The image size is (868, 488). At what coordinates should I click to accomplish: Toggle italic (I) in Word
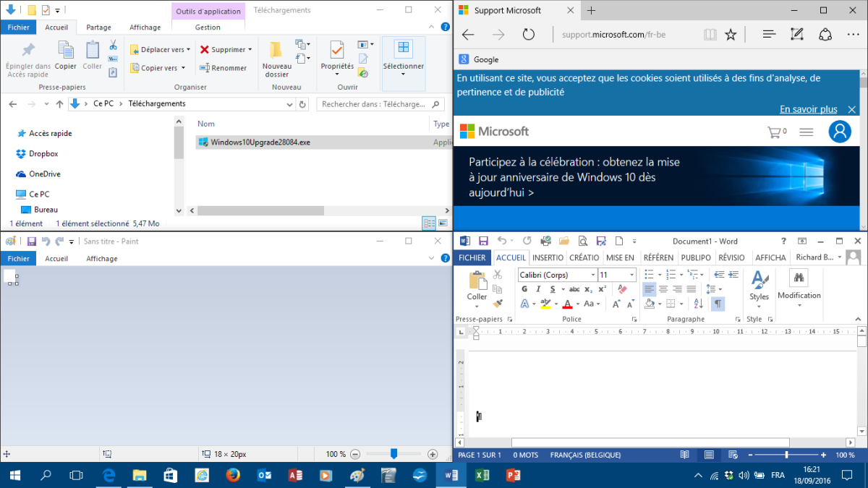point(538,289)
